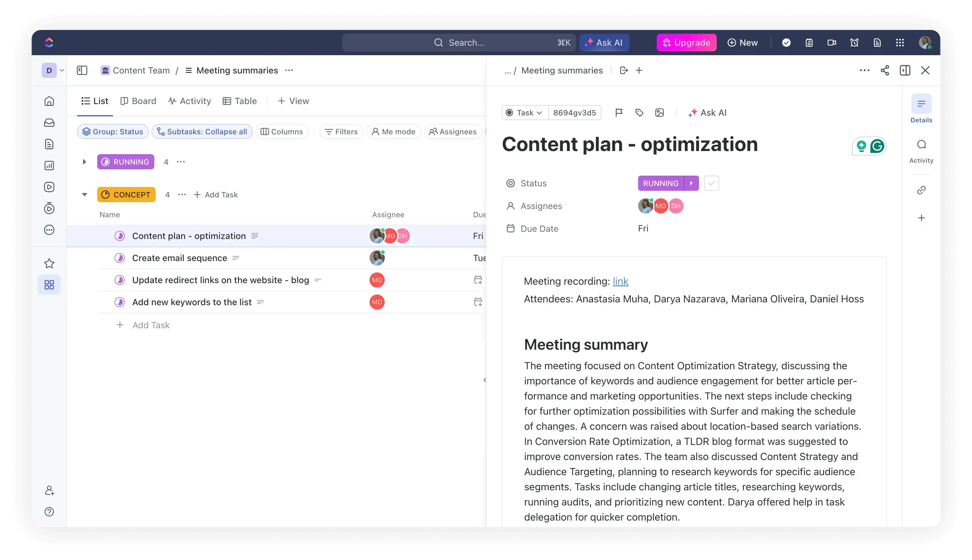Enable Me mode filtering
Screen dimensions: 972x560
tap(394, 131)
